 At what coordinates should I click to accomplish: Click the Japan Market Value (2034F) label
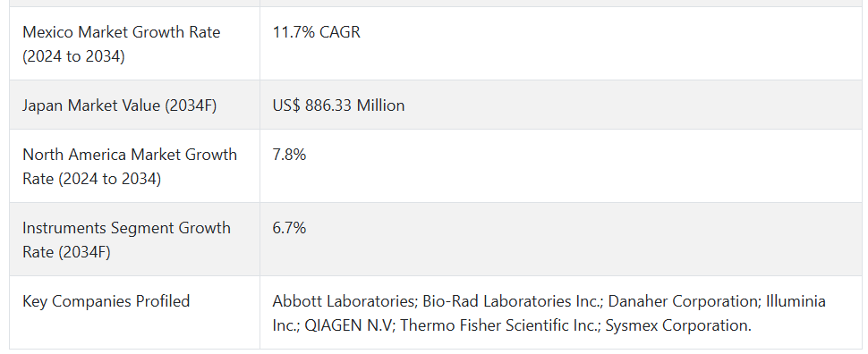tap(120, 105)
